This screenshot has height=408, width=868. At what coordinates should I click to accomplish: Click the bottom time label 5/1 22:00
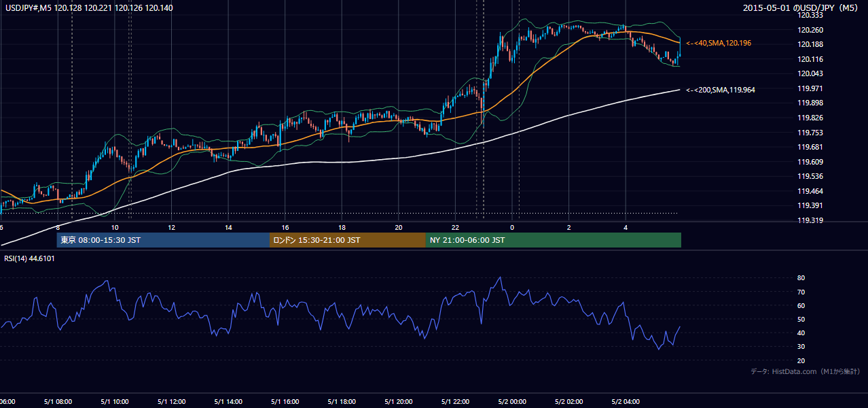coord(456,402)
